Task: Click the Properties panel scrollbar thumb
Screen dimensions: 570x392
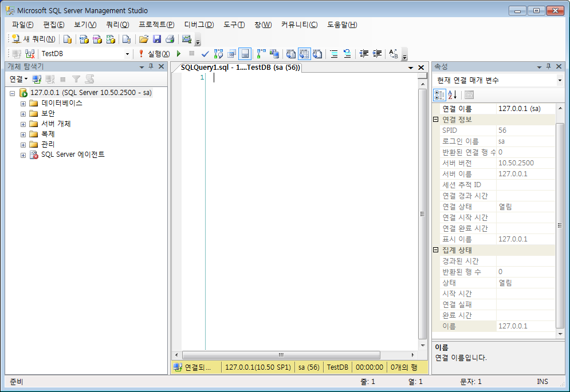Action: point(560,225)
